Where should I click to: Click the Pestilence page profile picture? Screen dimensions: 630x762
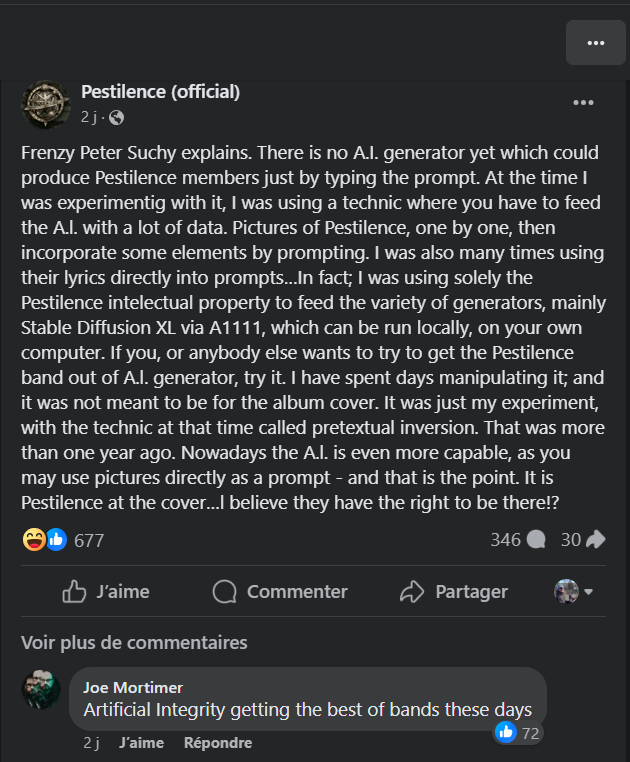[x=46, y=104]
